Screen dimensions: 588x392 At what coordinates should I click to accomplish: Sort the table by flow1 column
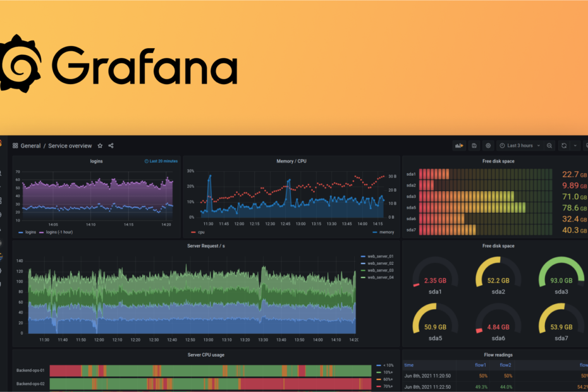[x=481, y=365]
